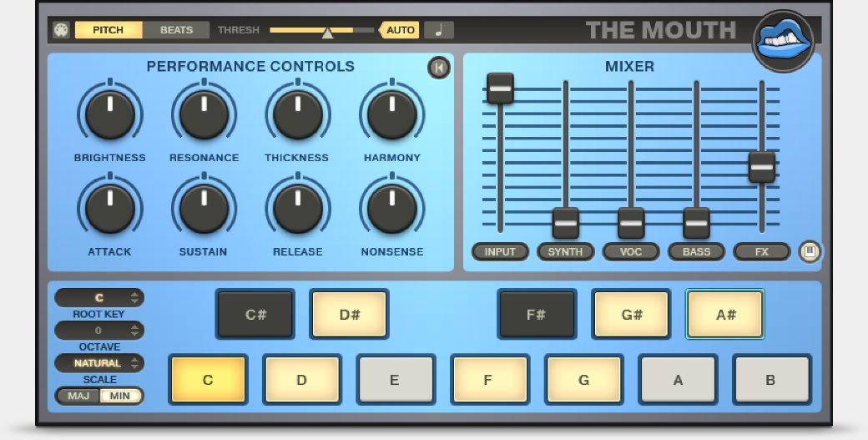Click the SUSTAIN knob
This screenshot has width=868, height=440.
[x=204, y=209]
